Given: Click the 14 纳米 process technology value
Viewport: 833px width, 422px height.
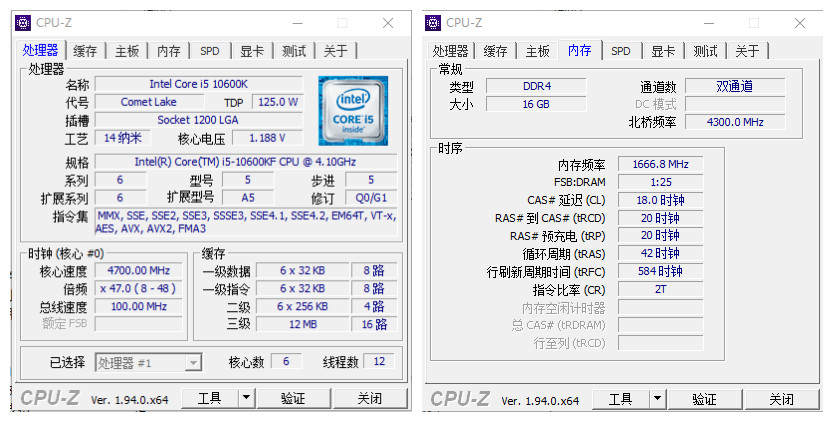Looking at the screenshot, I should tap(123, 138).
